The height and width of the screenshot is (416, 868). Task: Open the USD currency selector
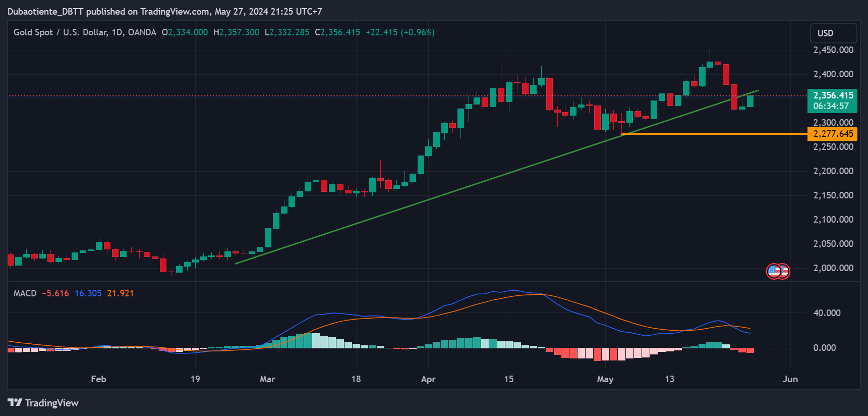point(833,33)
